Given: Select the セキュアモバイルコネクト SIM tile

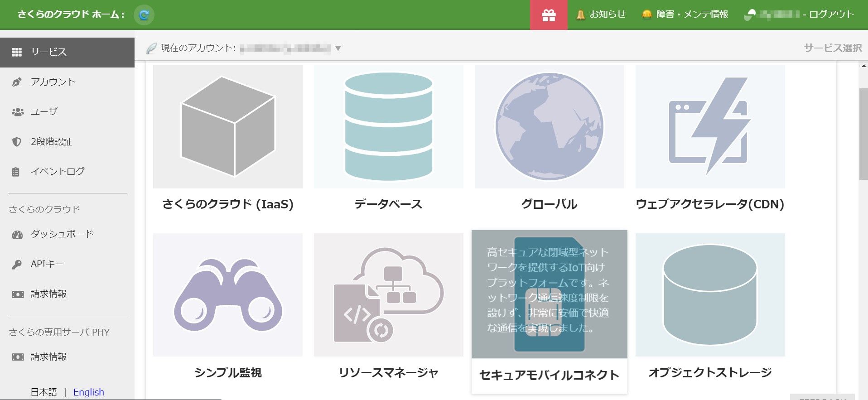Looking at the screenshot, I should pyautogui.click(x=549, y=295).
